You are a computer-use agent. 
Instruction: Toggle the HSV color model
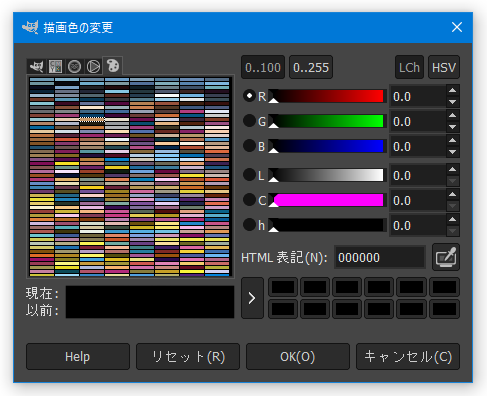click(444, 67)
